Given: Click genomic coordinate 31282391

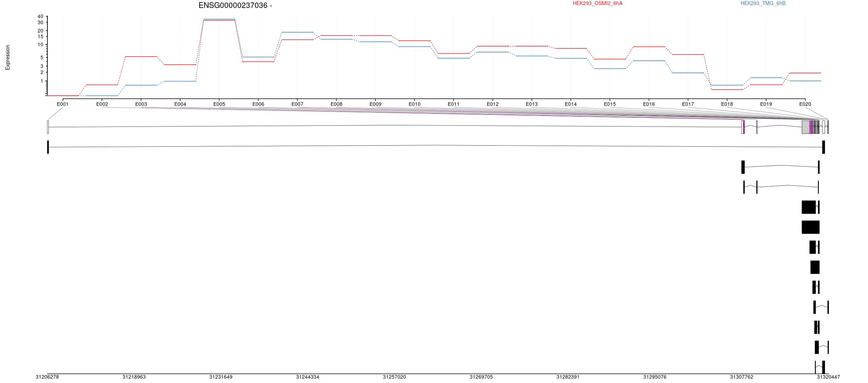Looking at the screenshot, I should point(568,377).
